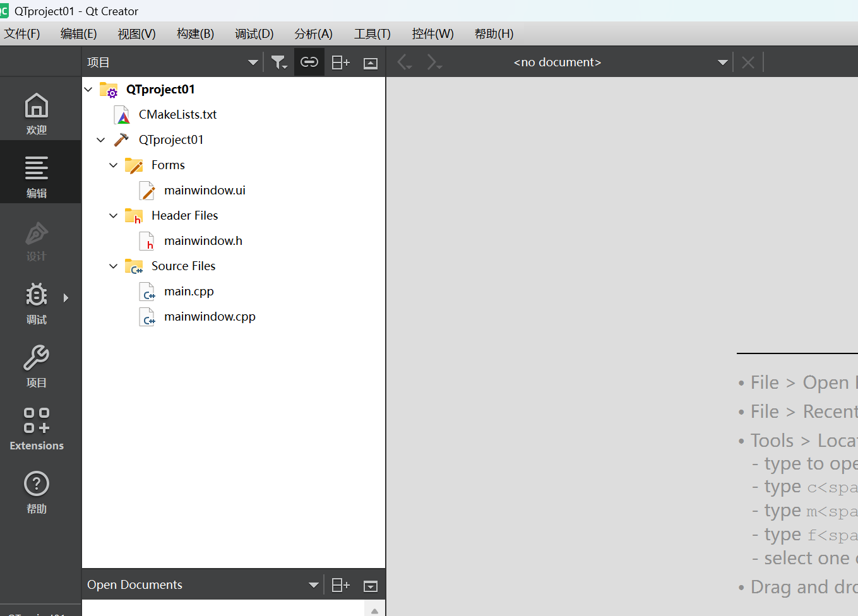Close the current document X button
858x616 pixels.
(748, 62)
